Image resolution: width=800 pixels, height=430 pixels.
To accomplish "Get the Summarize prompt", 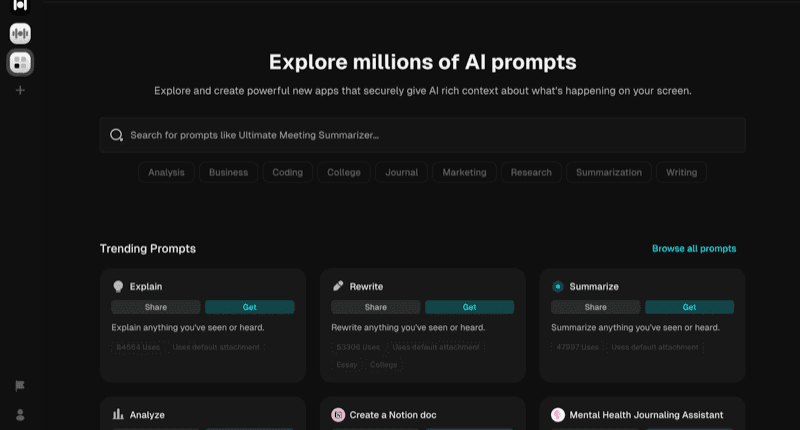I will click(x=689, y=307).
